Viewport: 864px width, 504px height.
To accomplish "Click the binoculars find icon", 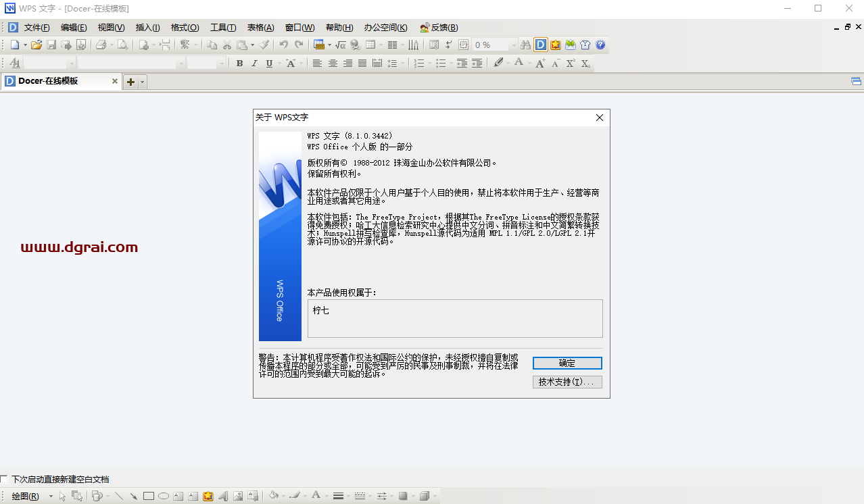I will 525,45.
